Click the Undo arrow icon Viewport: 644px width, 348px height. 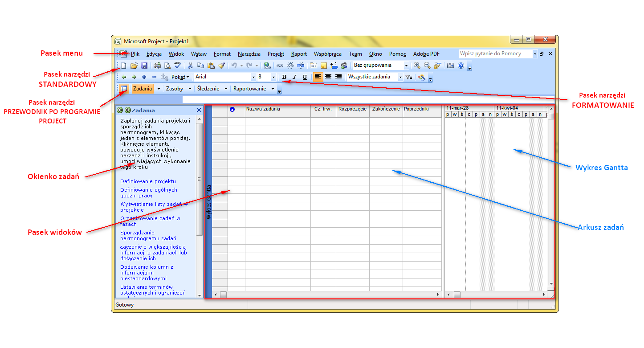(x=234, y=66)
